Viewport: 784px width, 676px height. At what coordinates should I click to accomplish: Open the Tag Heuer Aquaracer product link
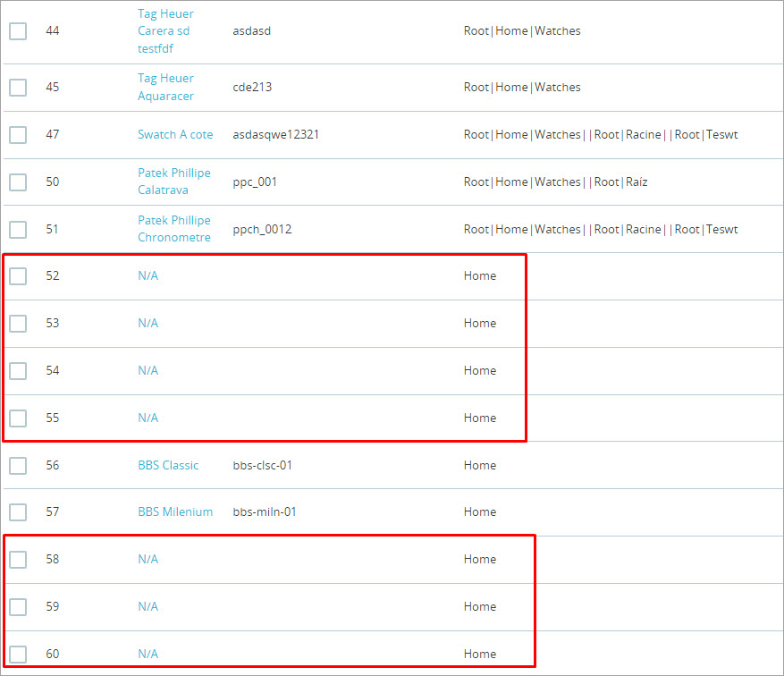tap(165, 87)
